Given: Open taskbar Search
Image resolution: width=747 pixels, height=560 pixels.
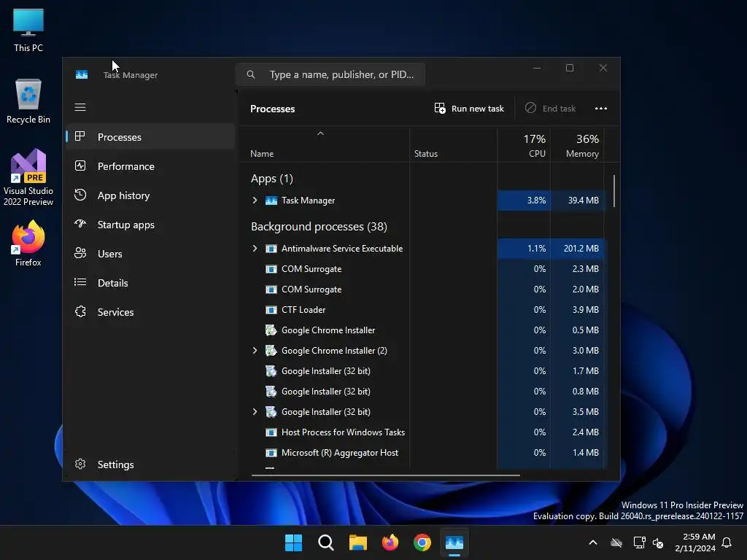Looking at the screenshot, I should [x=326, y=542].
